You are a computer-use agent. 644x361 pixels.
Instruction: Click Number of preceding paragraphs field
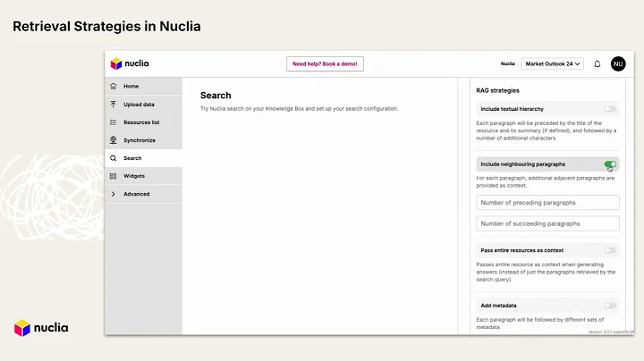(x=547, y=203)
